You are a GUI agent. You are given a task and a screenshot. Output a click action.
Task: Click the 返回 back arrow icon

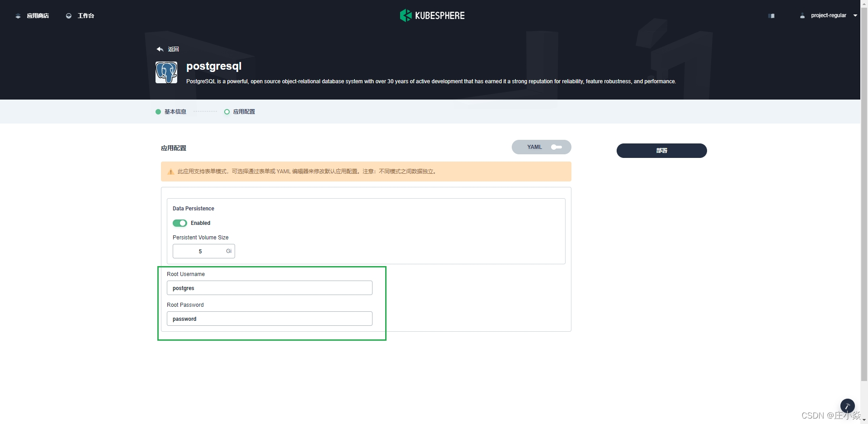[x=160, y=49]
